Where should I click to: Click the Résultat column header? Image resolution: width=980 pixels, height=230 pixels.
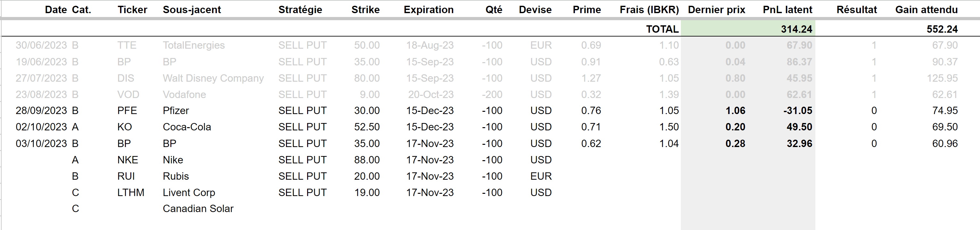coord(856,10)
